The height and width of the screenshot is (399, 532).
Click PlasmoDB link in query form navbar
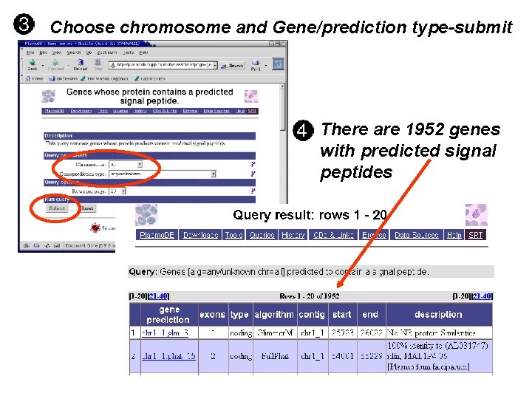(x=55, y=112)
